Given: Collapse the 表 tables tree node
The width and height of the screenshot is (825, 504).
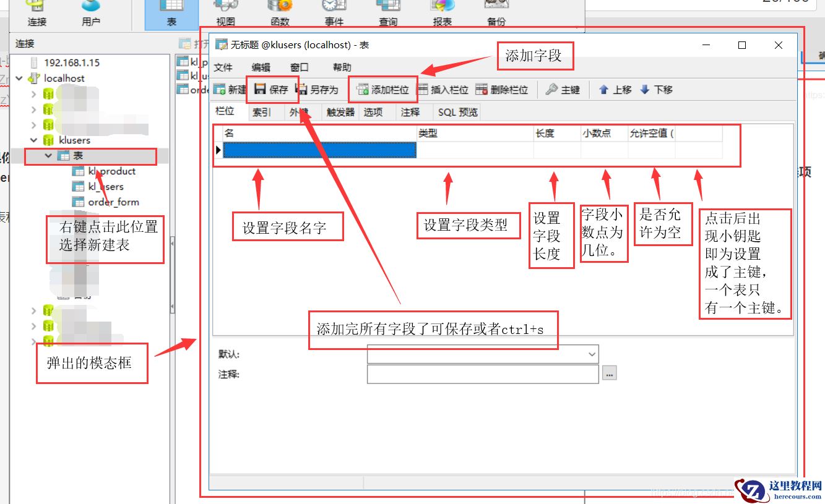Looking at the screenshot, I should pos(48,156).
